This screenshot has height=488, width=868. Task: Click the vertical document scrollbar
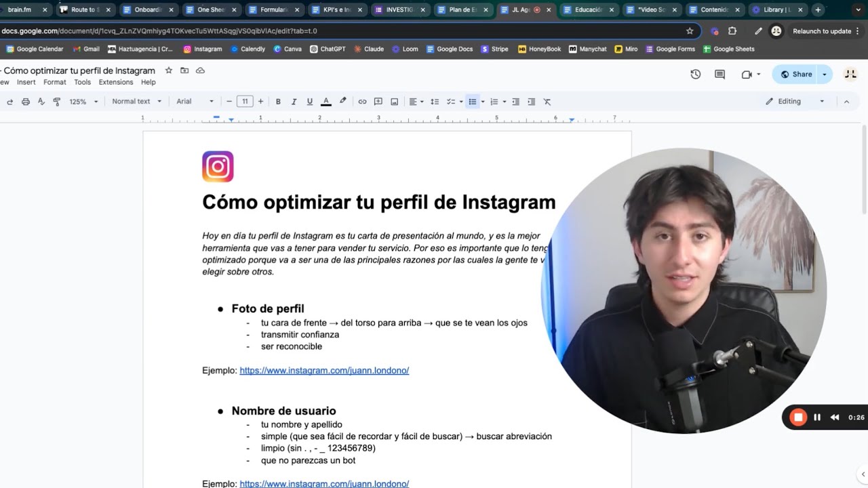tap(864, 169)
